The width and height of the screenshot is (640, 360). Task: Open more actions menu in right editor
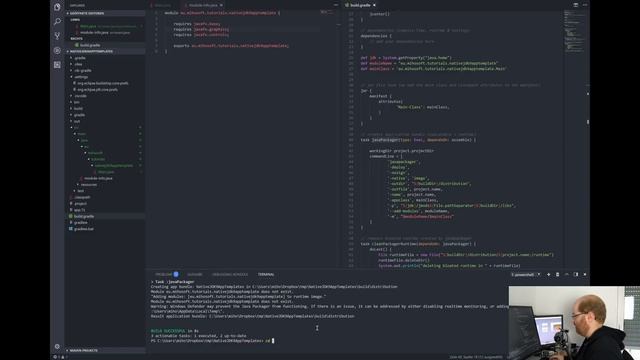(585, 5)
